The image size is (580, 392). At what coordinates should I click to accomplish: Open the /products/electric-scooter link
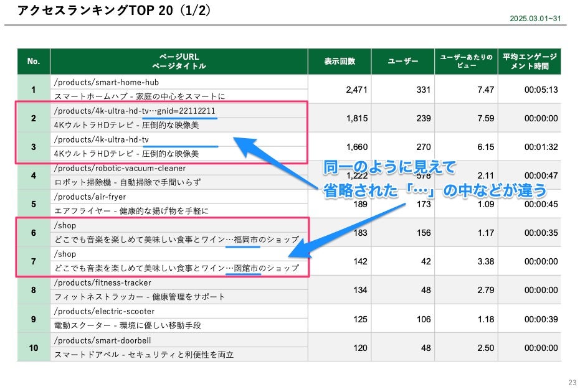click(104, 311)
